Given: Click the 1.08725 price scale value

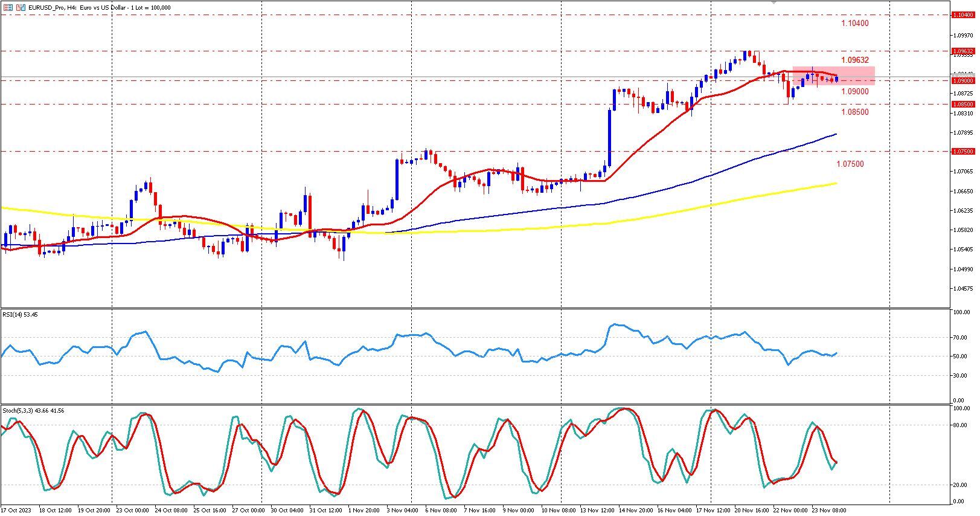Looking at the screenshot, I should (964, 94).
